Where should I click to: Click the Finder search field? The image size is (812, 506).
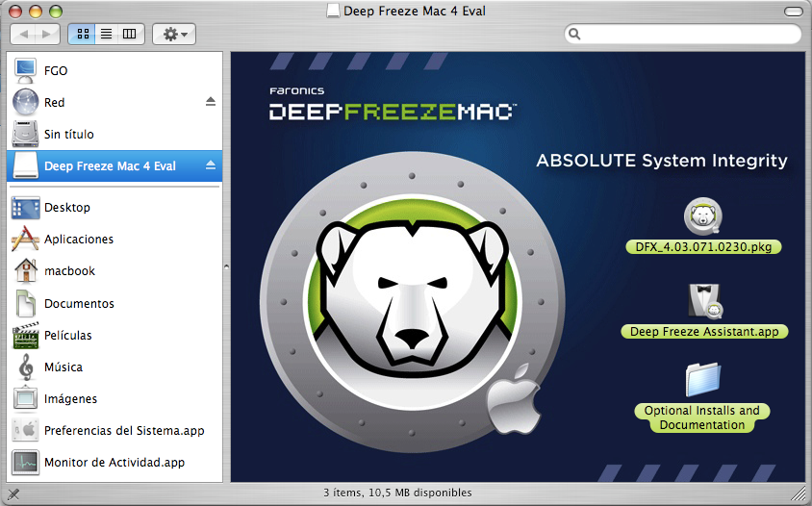[682, 35]
